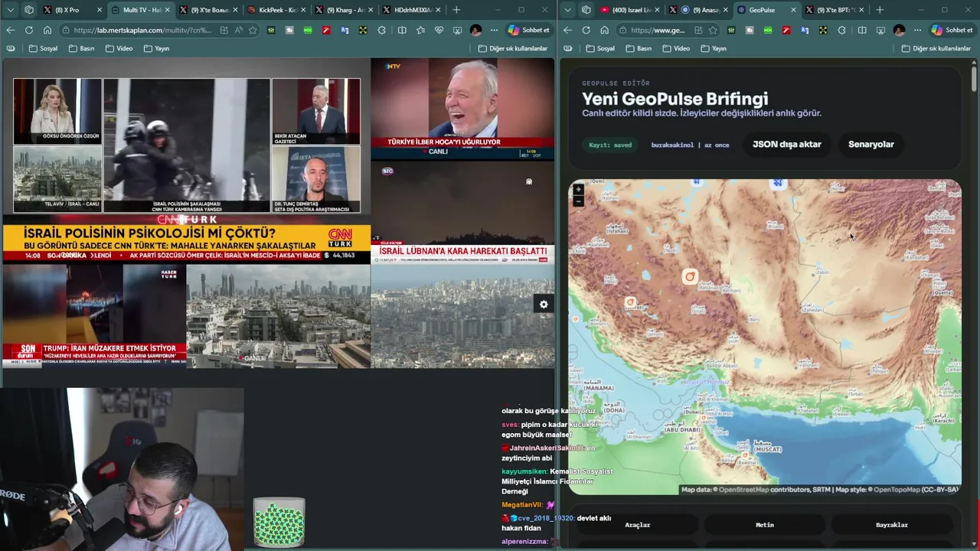Expand Diğer sık kullanılanlar in right browser
Image resolution: width=980 pixels, height=551 pixels.
pyautogui.click(x=936, y=48)
